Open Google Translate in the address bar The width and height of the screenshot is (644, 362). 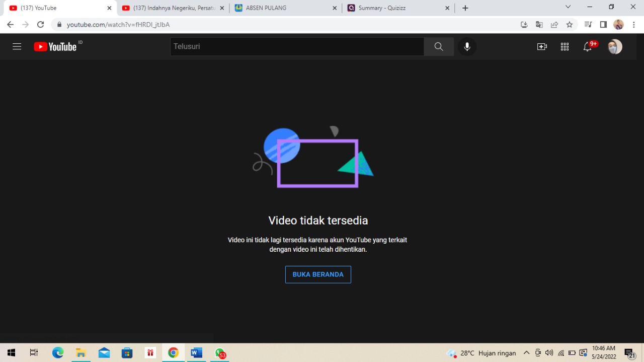point(539,24)
